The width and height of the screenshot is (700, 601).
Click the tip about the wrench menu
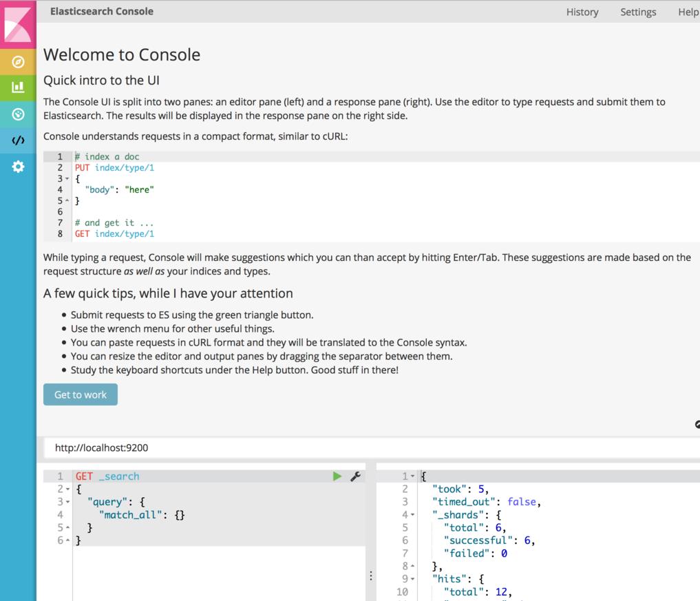point(172,329)
